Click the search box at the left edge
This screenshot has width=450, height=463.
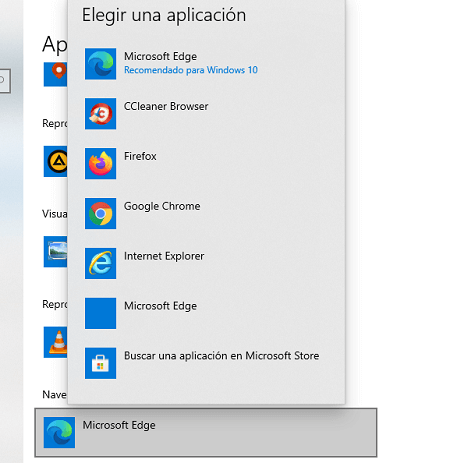tap(5, 81)
